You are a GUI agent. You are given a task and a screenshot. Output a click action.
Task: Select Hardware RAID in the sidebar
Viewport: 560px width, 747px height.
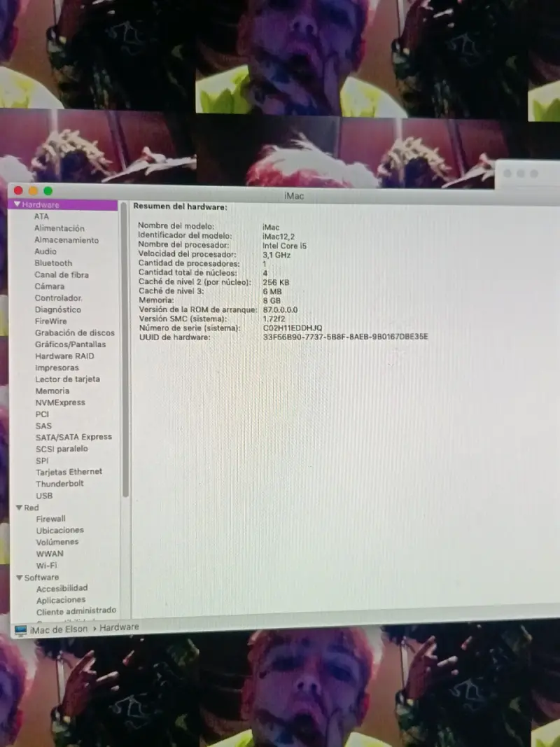(65, 356)
